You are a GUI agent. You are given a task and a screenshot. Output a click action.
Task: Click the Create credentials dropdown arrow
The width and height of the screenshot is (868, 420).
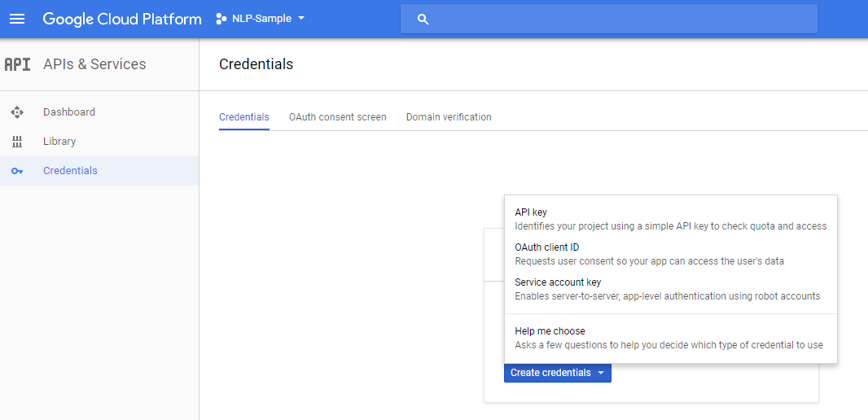tap(601, 373)
